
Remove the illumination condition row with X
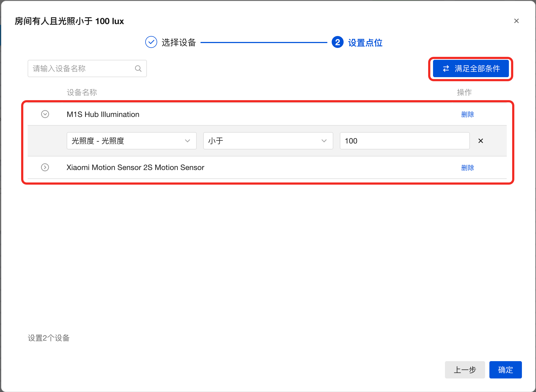pos(480,141)
